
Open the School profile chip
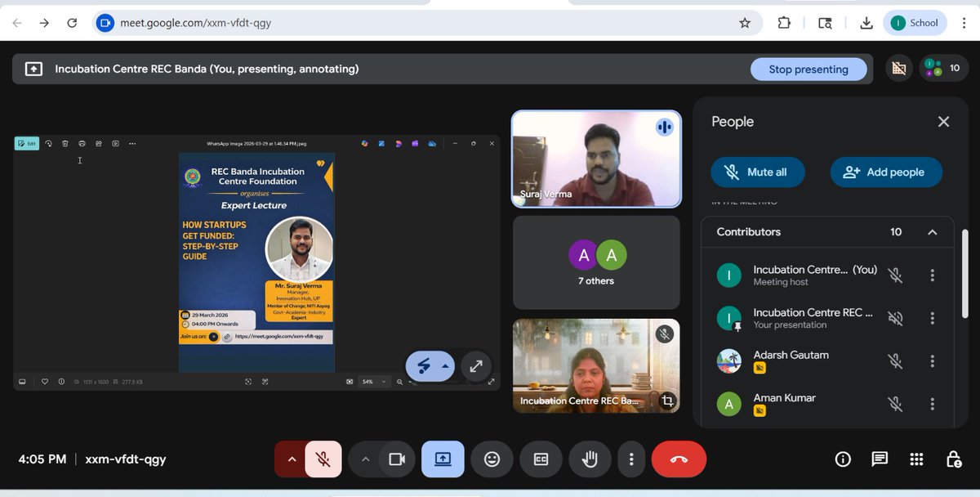915,23
